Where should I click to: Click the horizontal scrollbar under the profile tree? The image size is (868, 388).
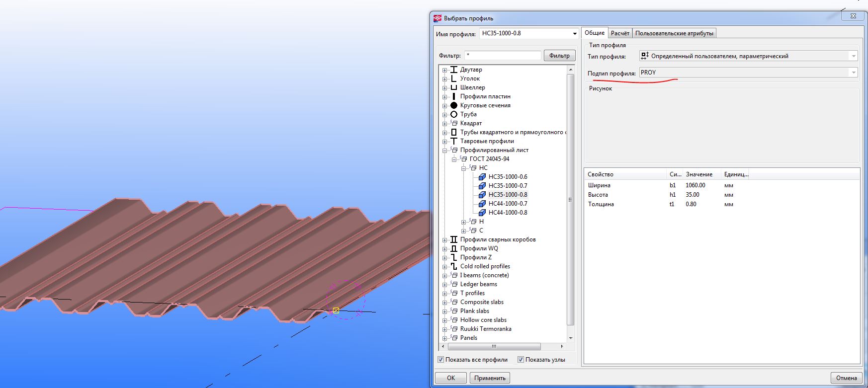tap(494, 346)
